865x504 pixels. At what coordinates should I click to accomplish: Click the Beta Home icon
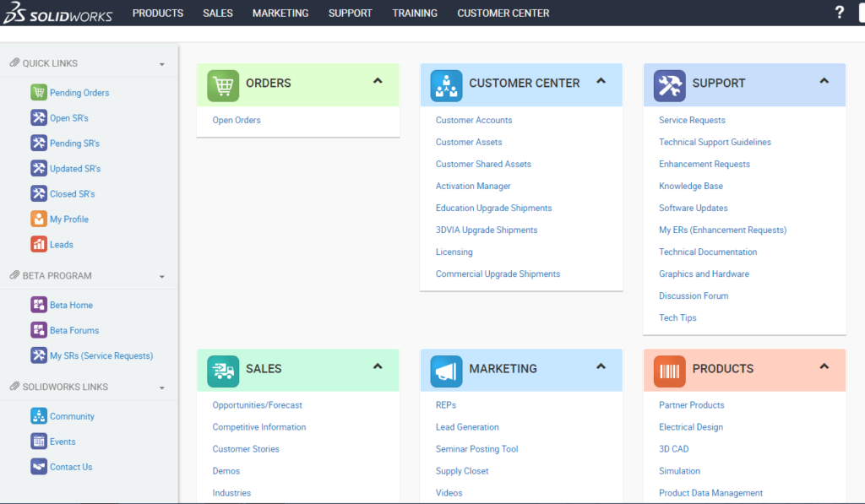39,305
